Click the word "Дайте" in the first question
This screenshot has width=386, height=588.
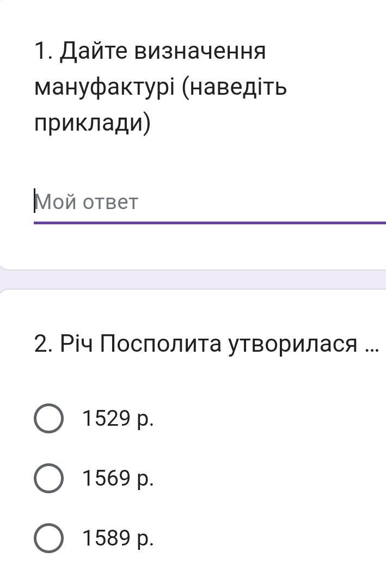[93, 51]
